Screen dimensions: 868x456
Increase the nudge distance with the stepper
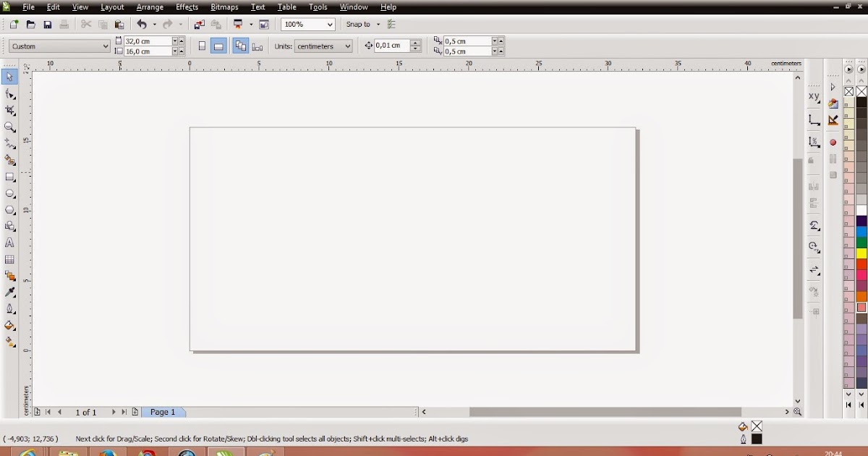415,42
